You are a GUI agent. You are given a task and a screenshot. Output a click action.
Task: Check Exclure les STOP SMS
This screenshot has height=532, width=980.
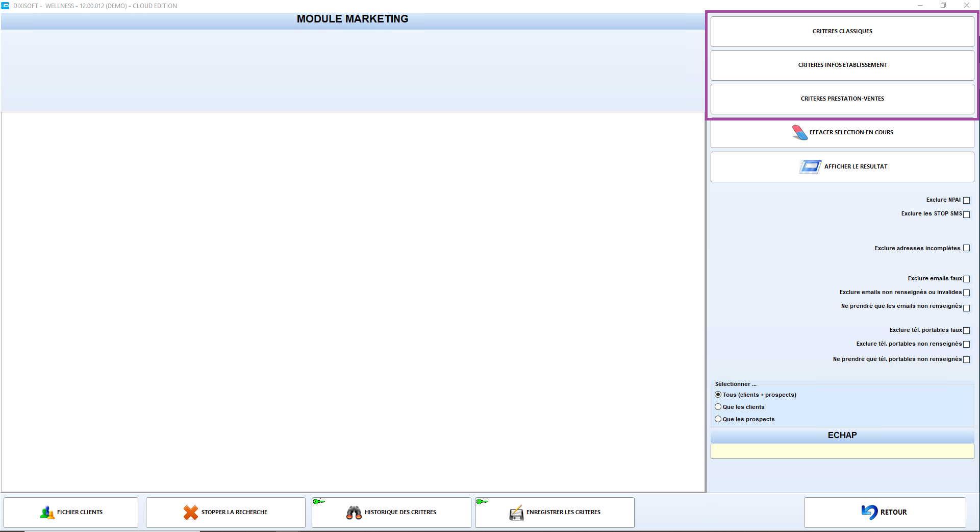pyautogui.click(x=966, y=214)
